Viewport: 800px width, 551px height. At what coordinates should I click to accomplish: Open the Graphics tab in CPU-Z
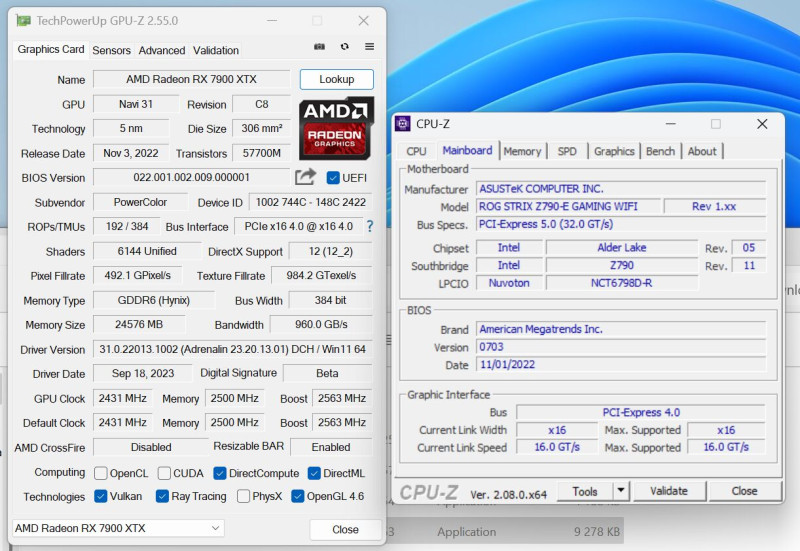(614, 152)
